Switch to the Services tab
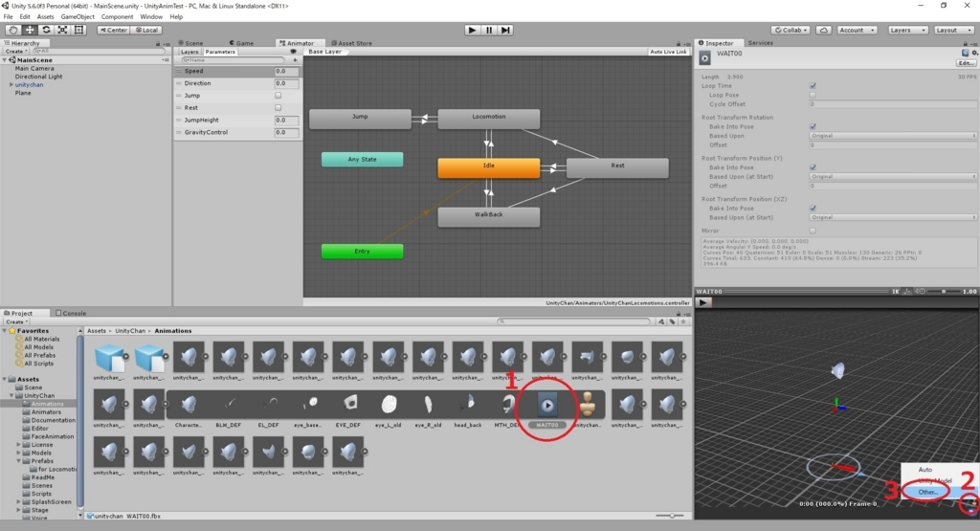Image resolution: width=980 pixels, height=531 pixels. click(x=760, y=43)
